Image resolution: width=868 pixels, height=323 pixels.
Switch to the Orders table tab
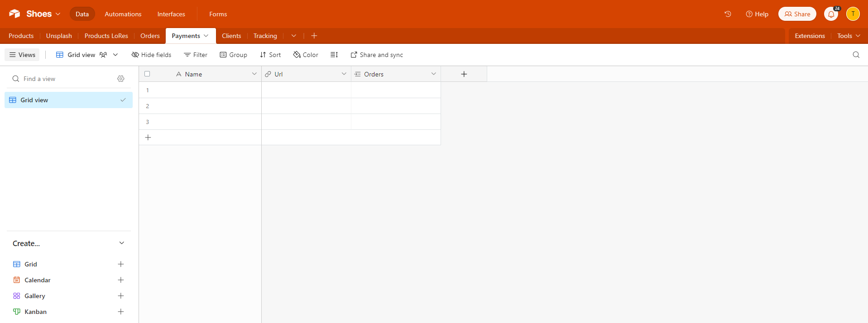pyautogui.click(x=150, y=36)
